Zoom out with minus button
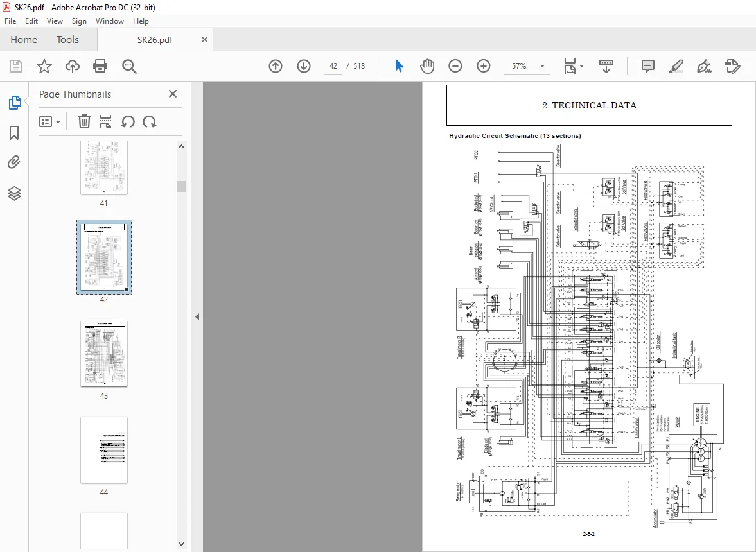756x552 pixels. [455, 66]
